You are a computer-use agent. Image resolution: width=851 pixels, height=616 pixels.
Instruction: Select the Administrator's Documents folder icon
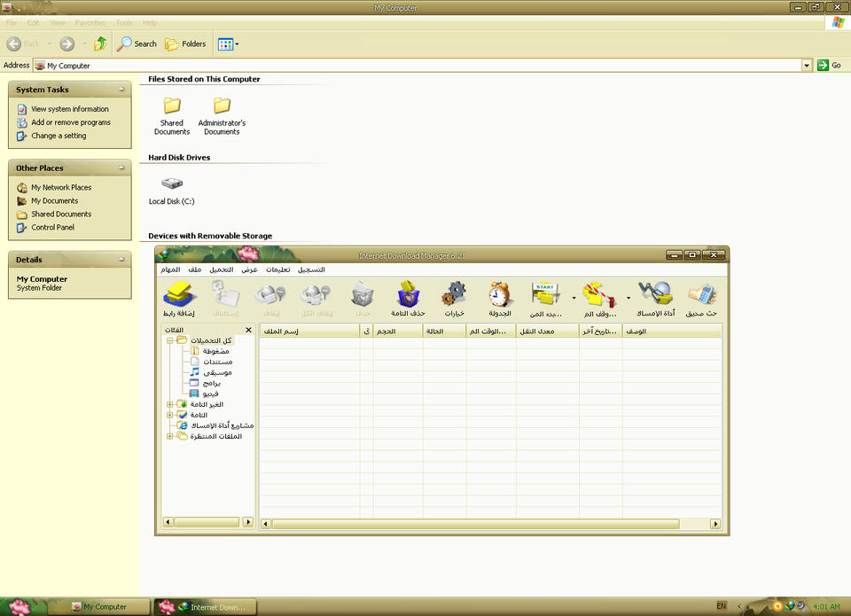(222, 105)
